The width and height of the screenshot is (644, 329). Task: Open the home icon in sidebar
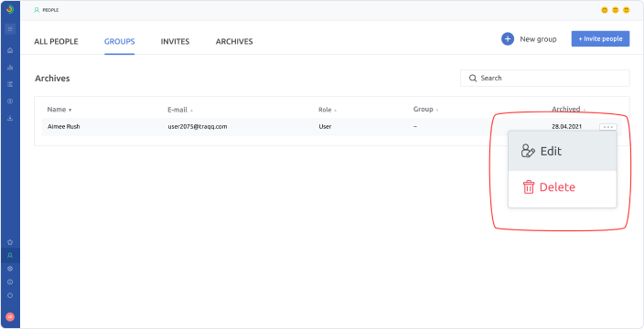pyautogui.click(x=10, y=50)
